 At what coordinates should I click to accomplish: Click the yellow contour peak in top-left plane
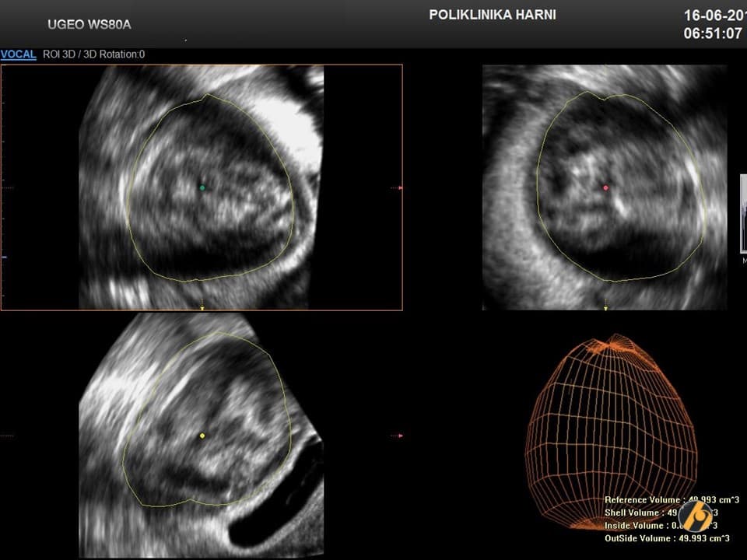(205, 96)
